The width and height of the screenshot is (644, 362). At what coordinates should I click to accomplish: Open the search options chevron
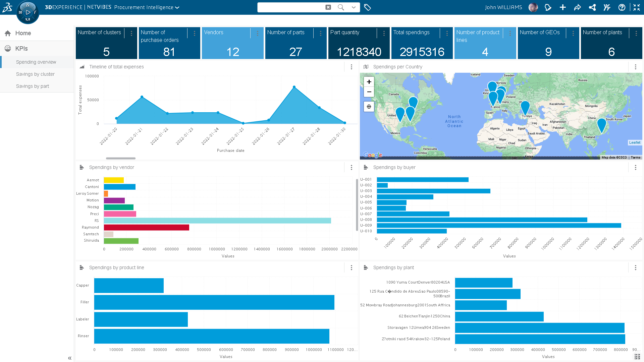tap(354, 7)
